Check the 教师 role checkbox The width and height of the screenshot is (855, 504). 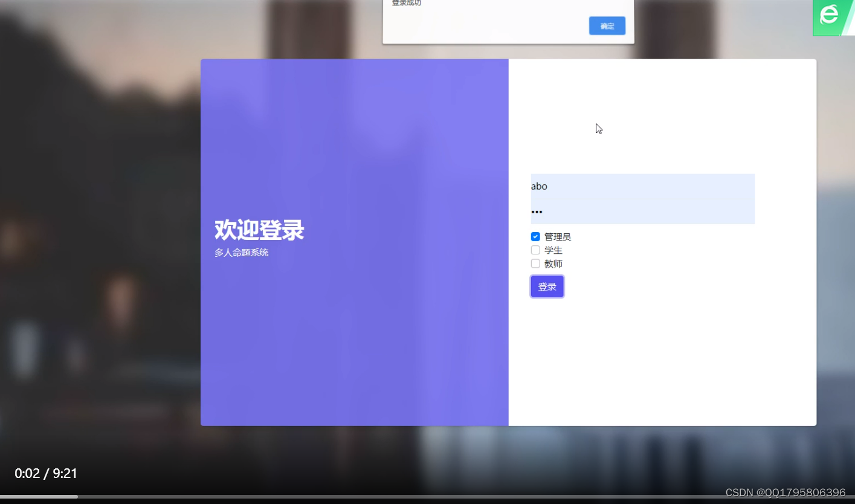pyautogui.click(x=535, y=263)
